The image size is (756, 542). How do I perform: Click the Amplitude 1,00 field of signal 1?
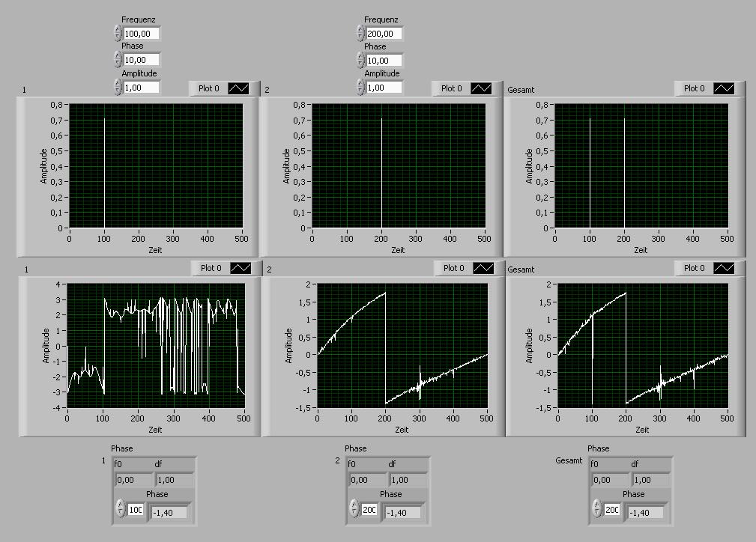pyautogui.click(x=142, y=88)
